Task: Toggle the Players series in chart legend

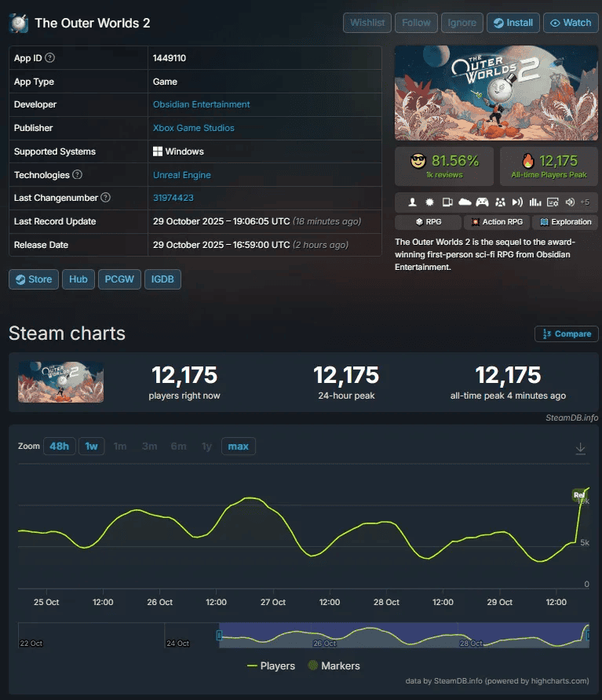Action: point(271,665)
